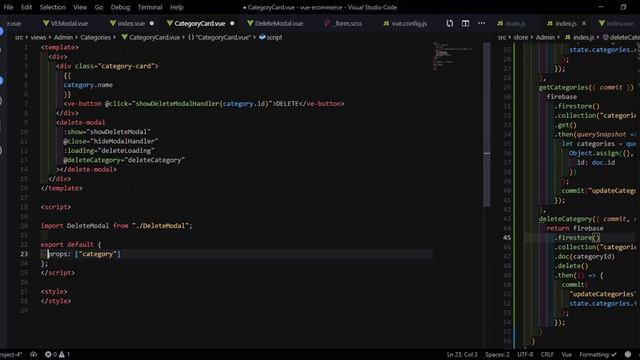
Task: Click the Vue icon on VEModal.vue tab
Action: 46,23
